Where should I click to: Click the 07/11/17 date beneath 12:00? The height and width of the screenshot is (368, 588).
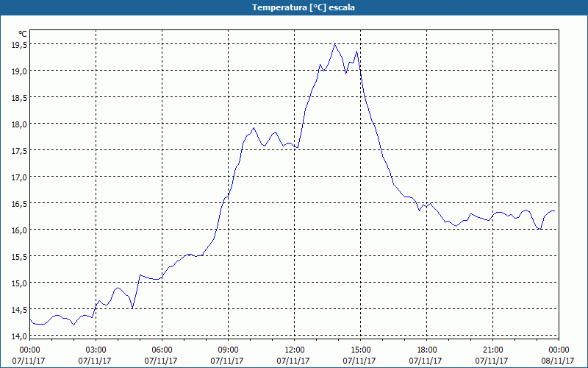pos(293,361)
